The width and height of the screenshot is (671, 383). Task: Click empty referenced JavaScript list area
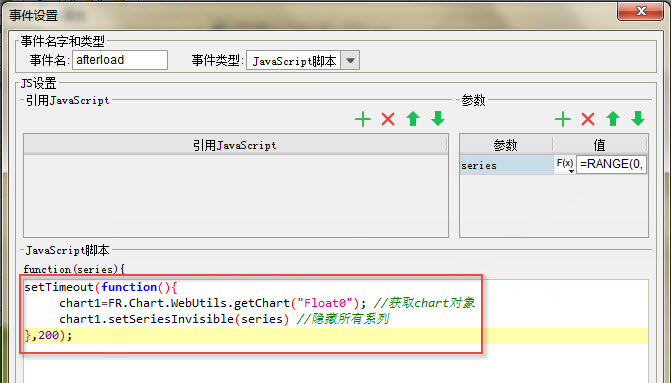236,195
